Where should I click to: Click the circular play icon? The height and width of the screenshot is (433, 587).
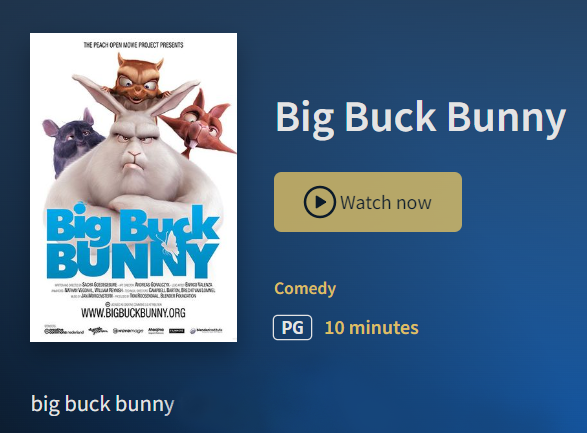pos(319,202)
